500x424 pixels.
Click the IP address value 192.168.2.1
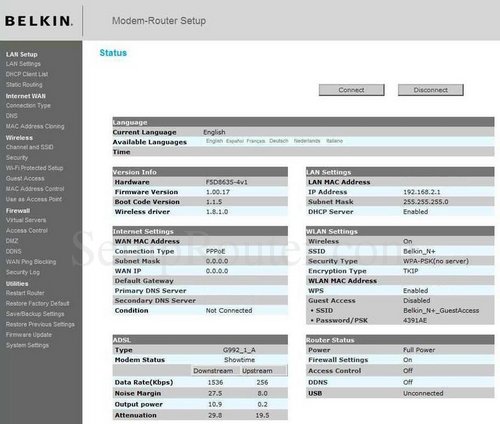point(422,192)
